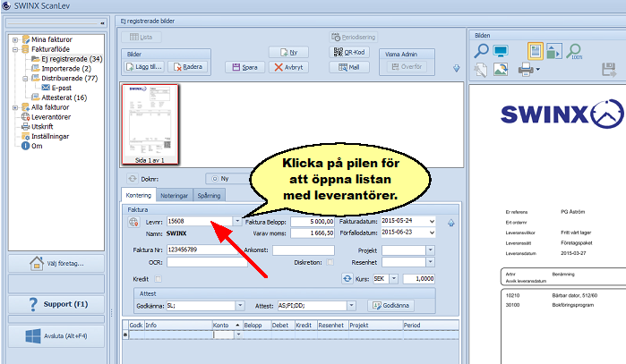
Task: Rotate the image with the picture-rotate icon
Action: coord(501,70)
